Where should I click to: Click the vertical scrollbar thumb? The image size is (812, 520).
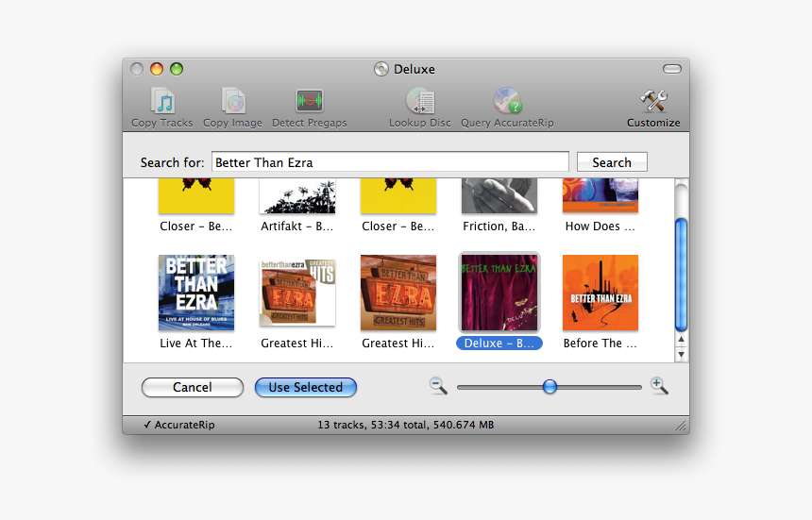[x=681, y=275]
